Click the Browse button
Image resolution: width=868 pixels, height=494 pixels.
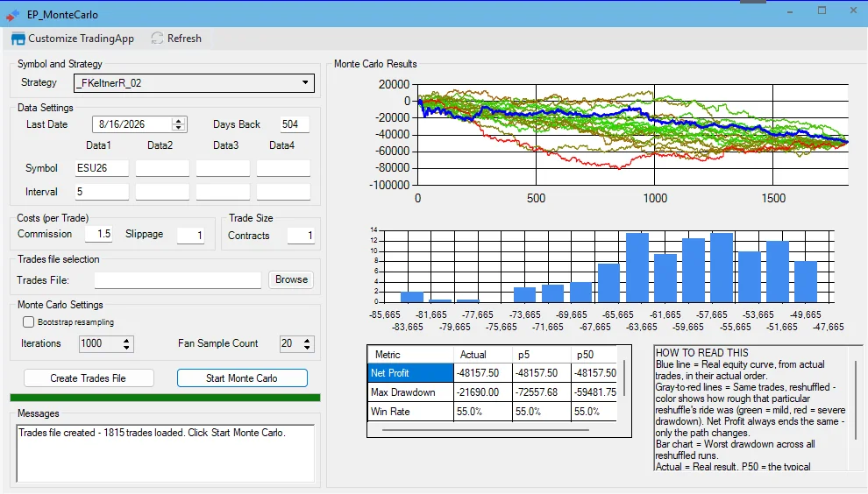point(291,279)
